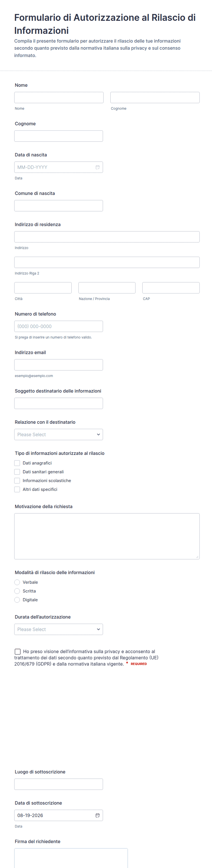
Task: Click the Firma del richiedente signature box
Action: coord(71,858)
